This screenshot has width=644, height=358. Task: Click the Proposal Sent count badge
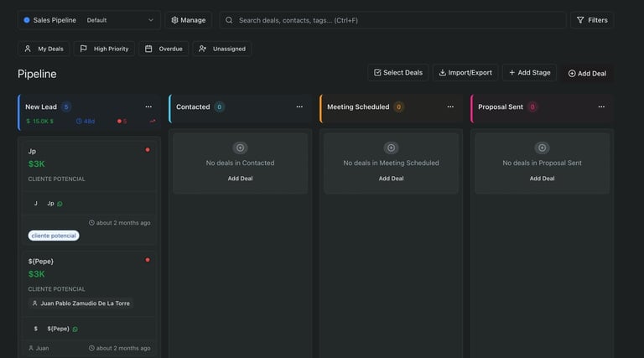[x=532, y=106]
